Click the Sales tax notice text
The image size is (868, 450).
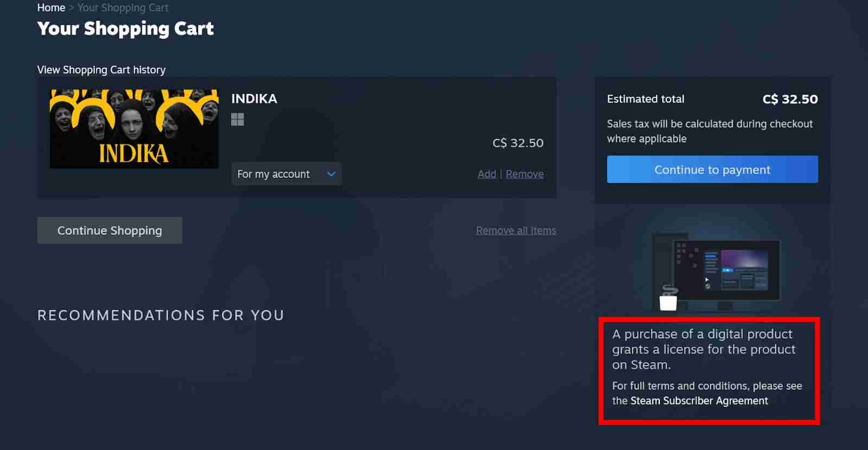click(x=710, y=131)
